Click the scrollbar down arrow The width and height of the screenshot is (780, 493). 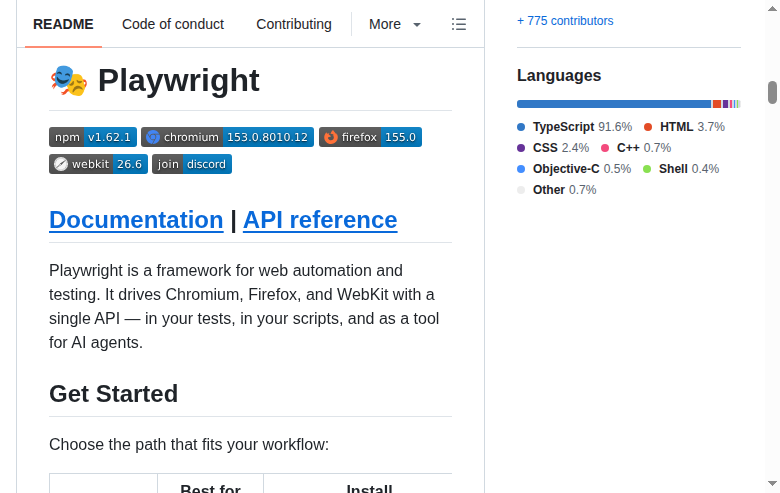tap(772, 483)
